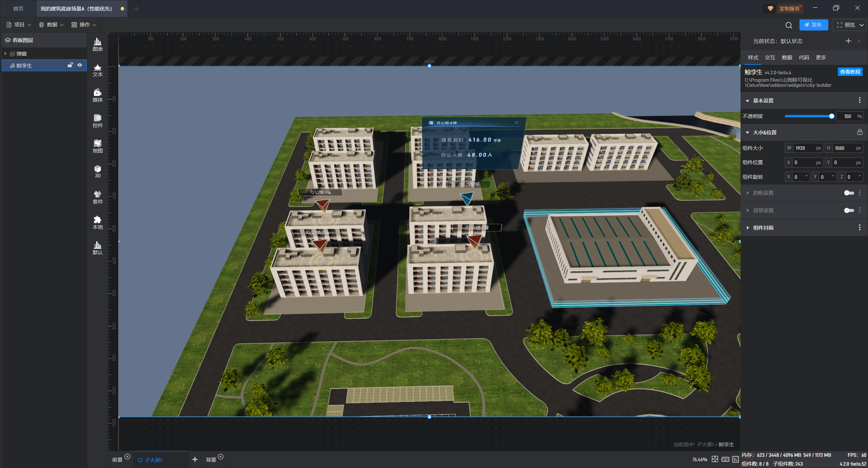Expand the 弹窗 layer tree item
The height and width of the screenshot is (468, 868).
pyautogui.click(x=5, y=54)
